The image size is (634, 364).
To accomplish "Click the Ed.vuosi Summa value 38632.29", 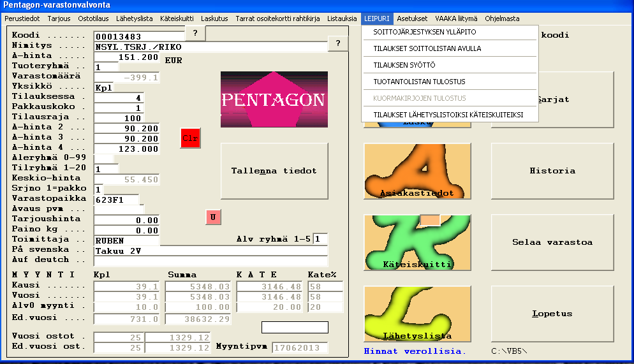I will click(198, 319).
